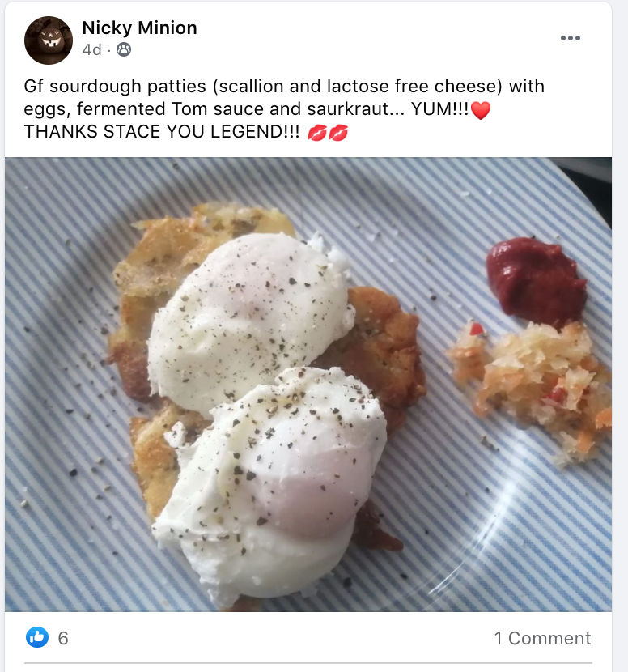Open the food photo in full view

point(308,384)
